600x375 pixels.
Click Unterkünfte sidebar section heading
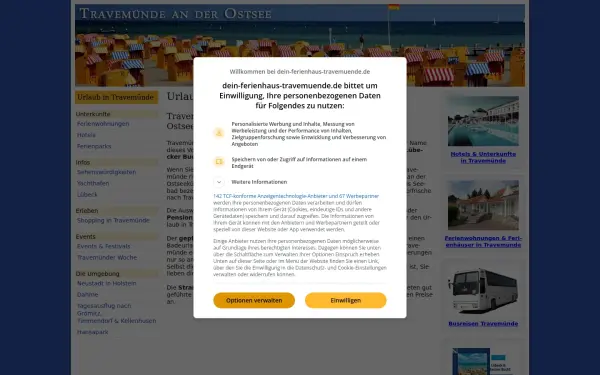[116, 114]
